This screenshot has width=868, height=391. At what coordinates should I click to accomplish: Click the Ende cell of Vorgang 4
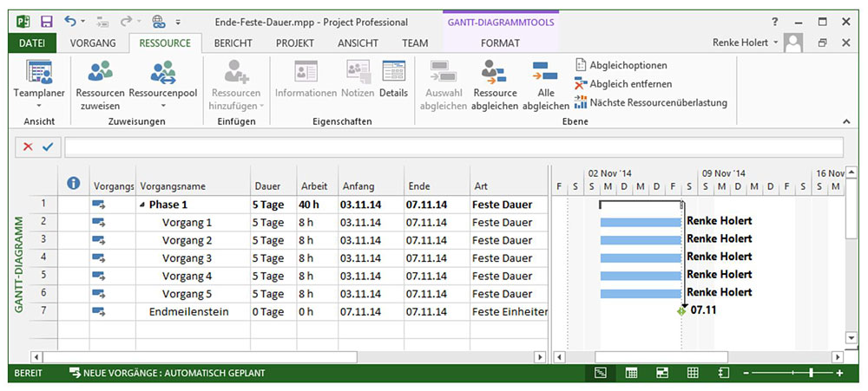tap(437, 276)
